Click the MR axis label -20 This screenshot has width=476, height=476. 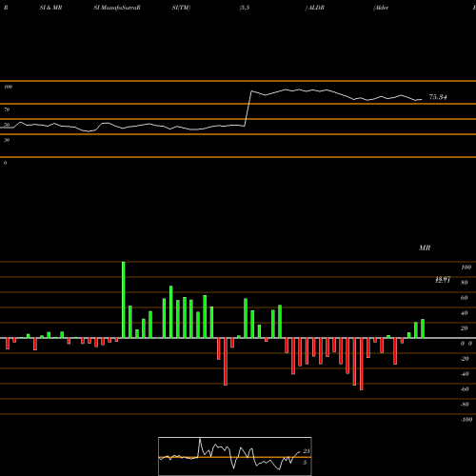465,359
